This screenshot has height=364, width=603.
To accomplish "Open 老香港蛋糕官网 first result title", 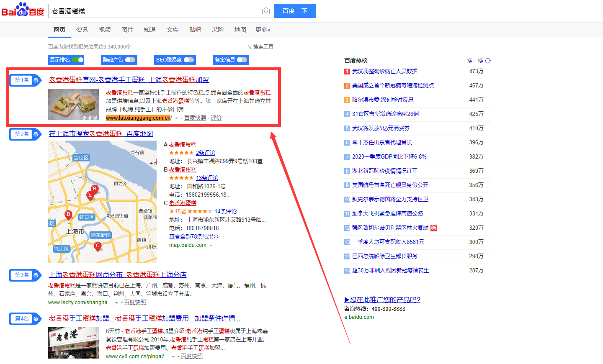I will click(129, 79).
